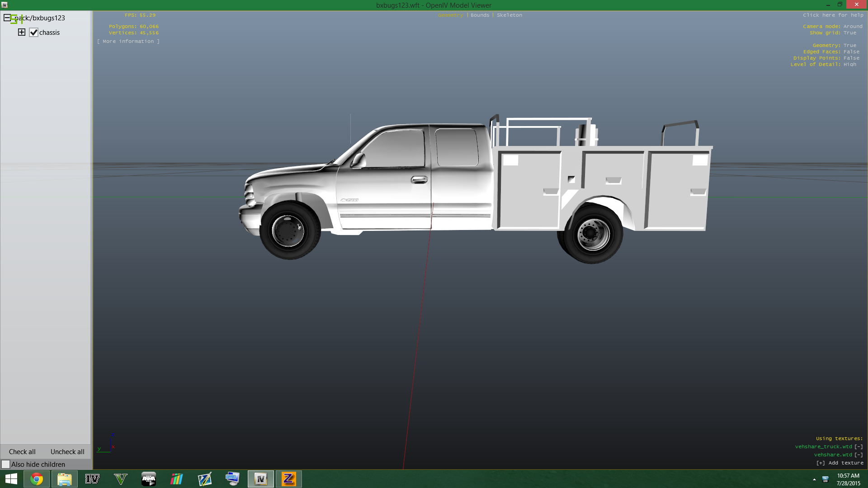Switch to OpenIV window in the taskbar

point(261,479)
